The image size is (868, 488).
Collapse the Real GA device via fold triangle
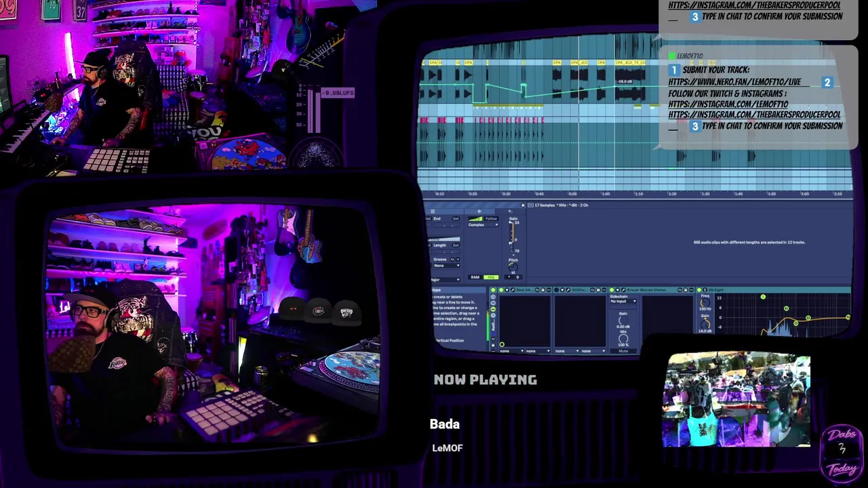(x=507, y=289)
